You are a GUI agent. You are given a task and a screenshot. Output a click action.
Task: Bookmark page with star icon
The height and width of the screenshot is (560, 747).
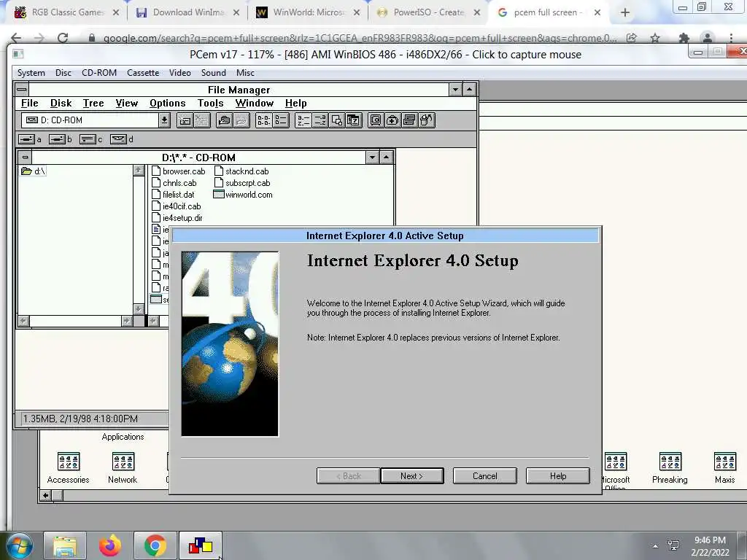655,38
